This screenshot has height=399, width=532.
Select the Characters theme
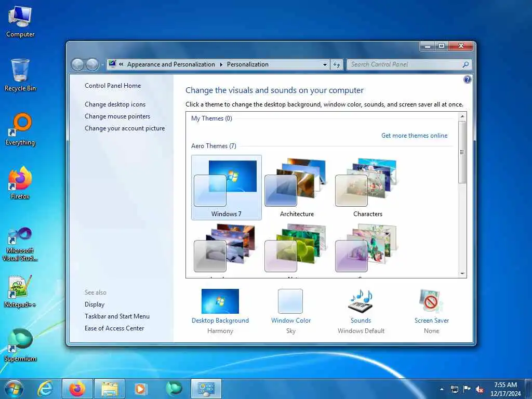(367, 188)
